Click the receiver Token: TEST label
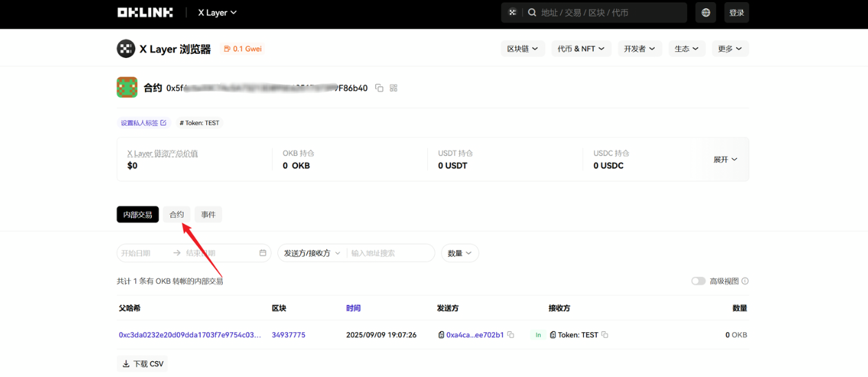The height and width of the screenshot is (377, 868). pyautogui.click(x=578, y=335)
